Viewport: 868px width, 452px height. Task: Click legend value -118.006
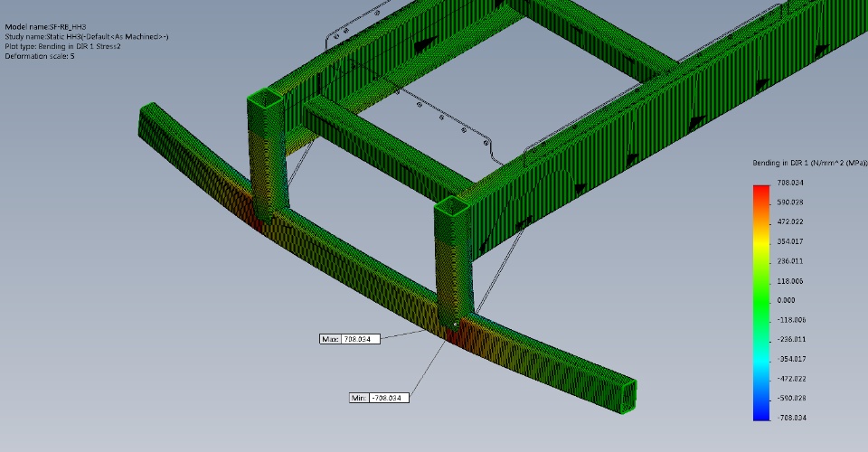click(791, 320)
